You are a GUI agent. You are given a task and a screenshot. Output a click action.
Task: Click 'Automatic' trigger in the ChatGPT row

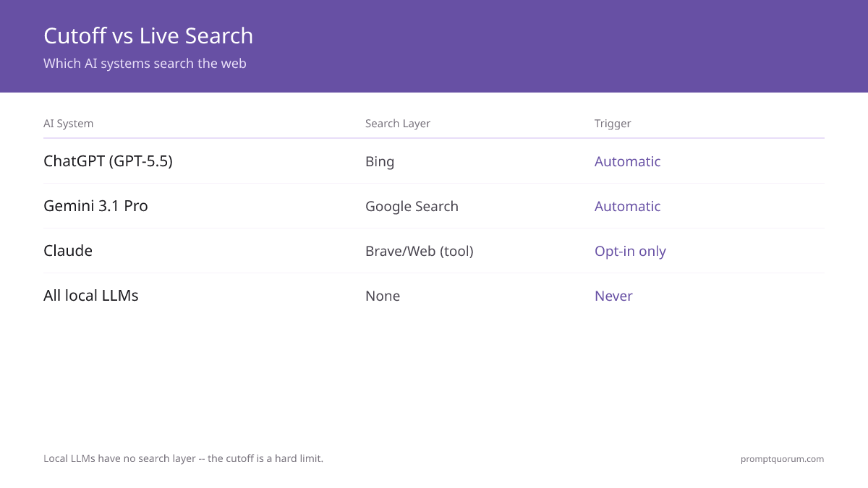(x=628, y=161)
